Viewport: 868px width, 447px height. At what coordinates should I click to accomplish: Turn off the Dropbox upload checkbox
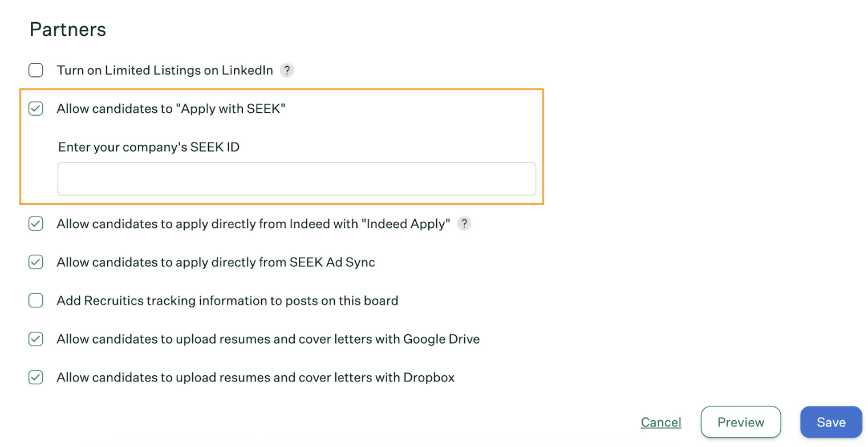36,377
